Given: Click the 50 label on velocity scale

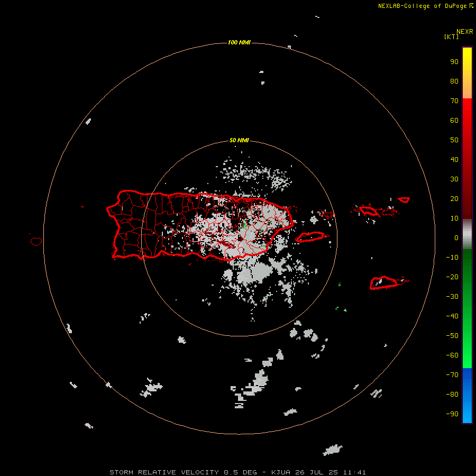Looking at the screenshot, I should 454,140.
